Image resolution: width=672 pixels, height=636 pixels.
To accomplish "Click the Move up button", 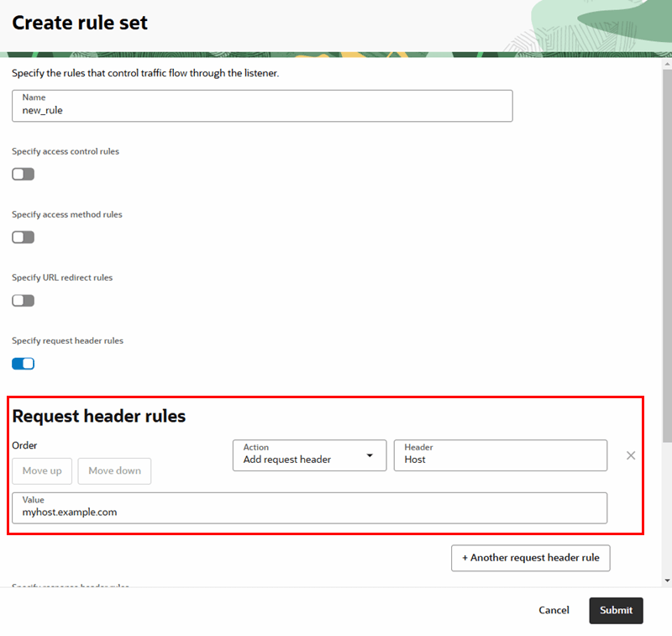I will click(x=41, y=470).
